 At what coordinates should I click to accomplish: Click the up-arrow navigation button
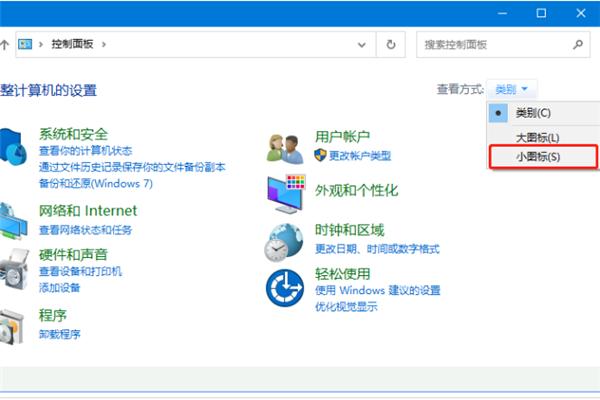[5, 45]
